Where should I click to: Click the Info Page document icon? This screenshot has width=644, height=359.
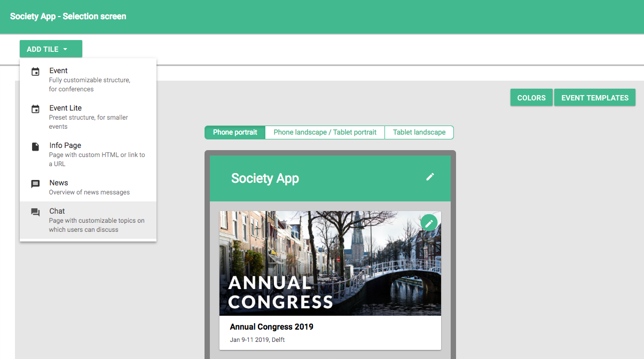[x=35, y=146]
